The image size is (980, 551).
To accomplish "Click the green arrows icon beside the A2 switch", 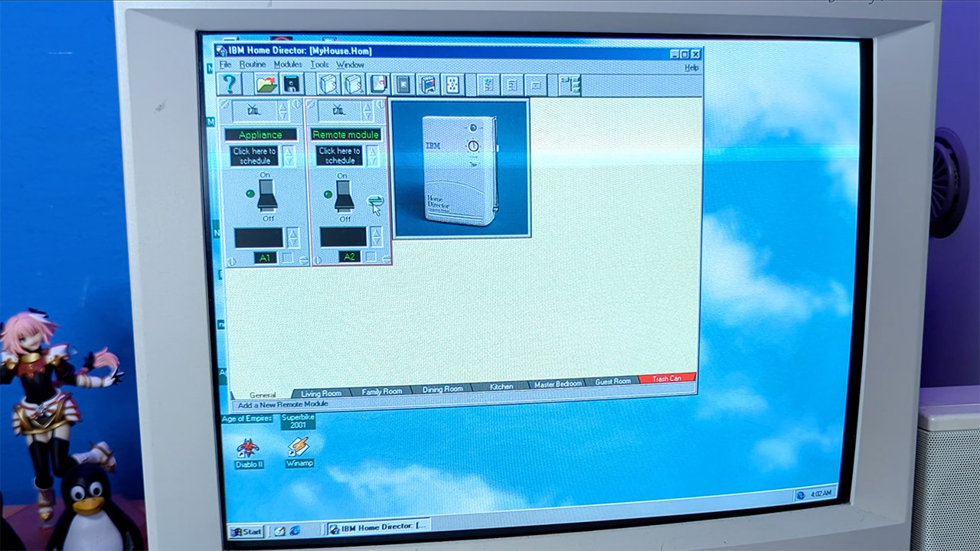I will [374, 201].
